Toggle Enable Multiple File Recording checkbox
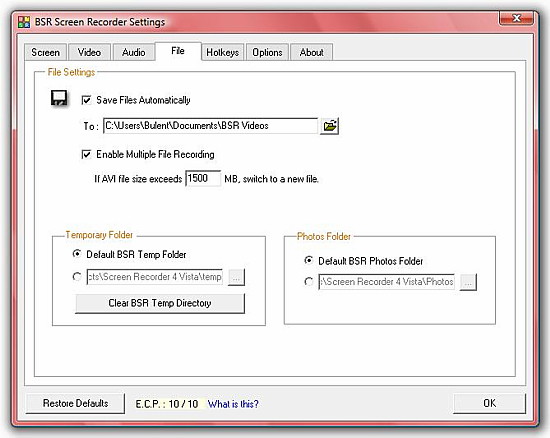The width and height of the screenshot is (550, 438). pos(86,154)
